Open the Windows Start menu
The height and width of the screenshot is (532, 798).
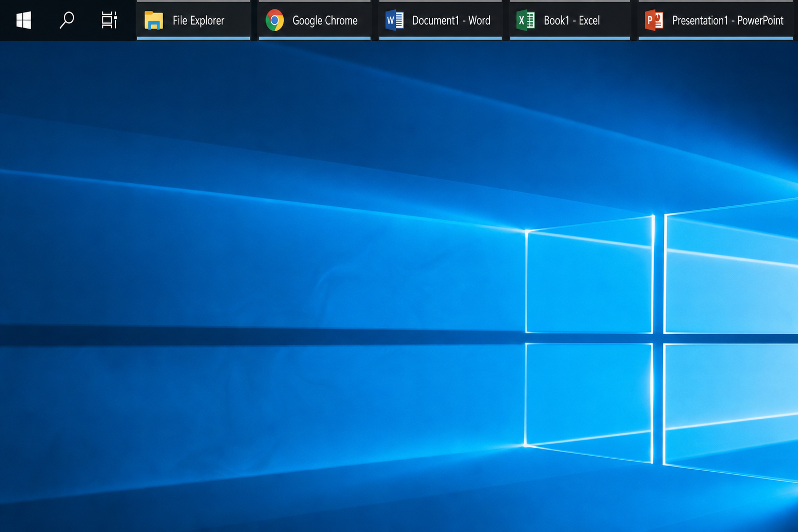tap(23, 20)
